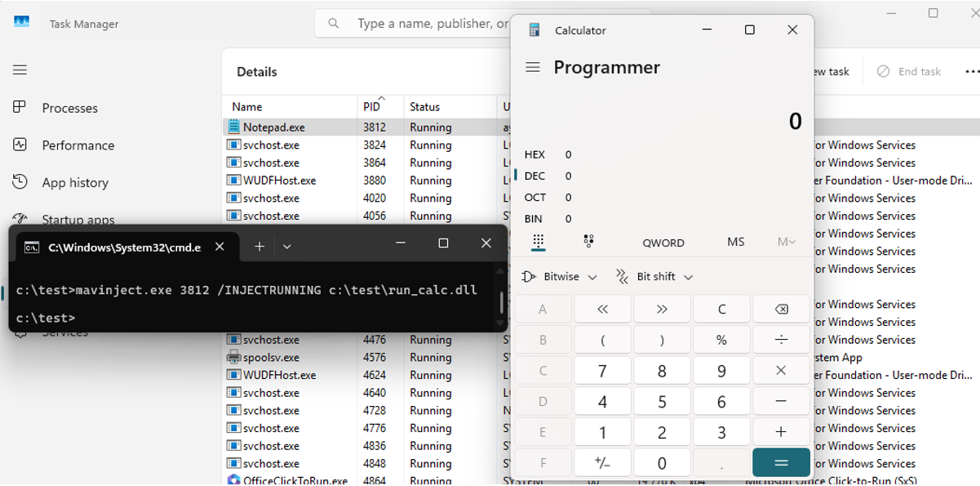
Task: Toggle the QWORD data size
Action: [x=663, y=243]
